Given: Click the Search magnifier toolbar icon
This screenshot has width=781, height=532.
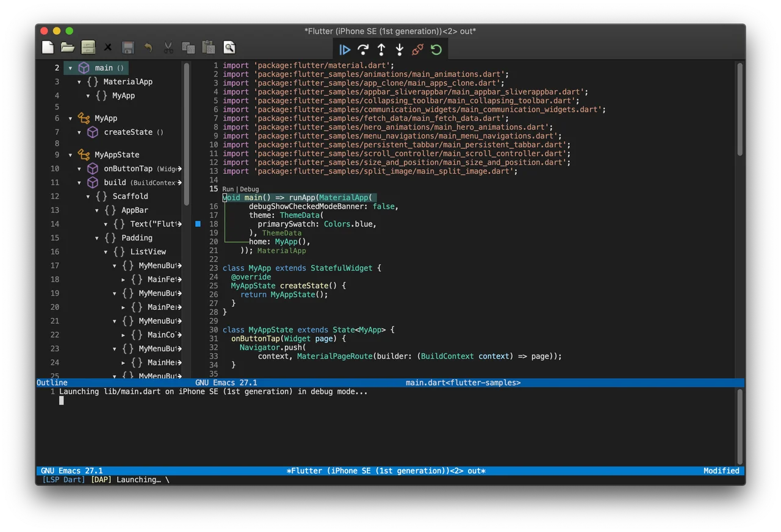Looking at the screenshot, I should [229, 48].
